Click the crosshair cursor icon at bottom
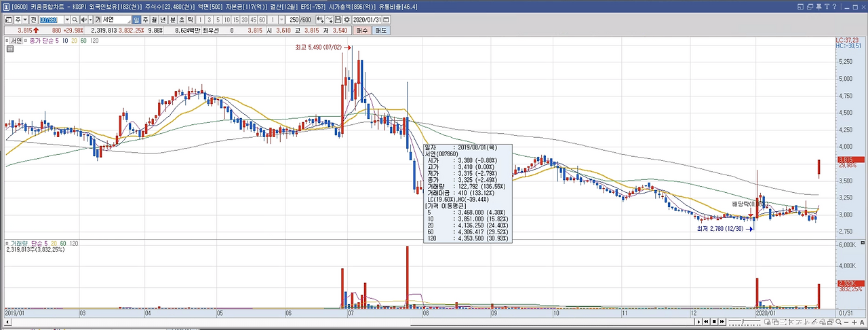868x330 pixels. (x=791, y=322)
